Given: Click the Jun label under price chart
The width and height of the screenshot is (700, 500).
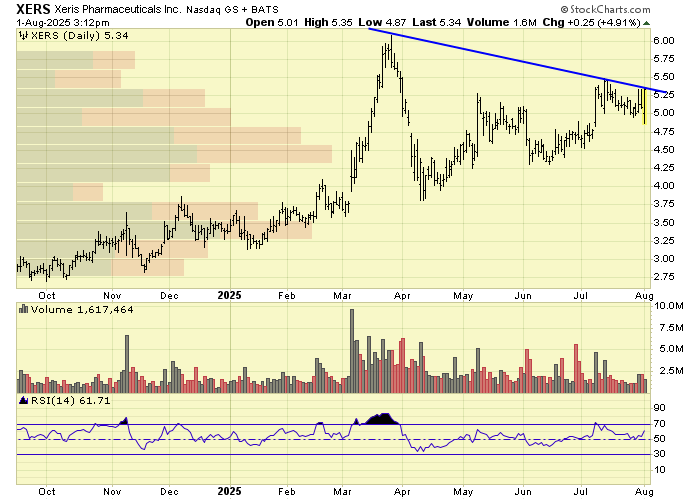Looking at the screenshot, I should tap(523, 296).
